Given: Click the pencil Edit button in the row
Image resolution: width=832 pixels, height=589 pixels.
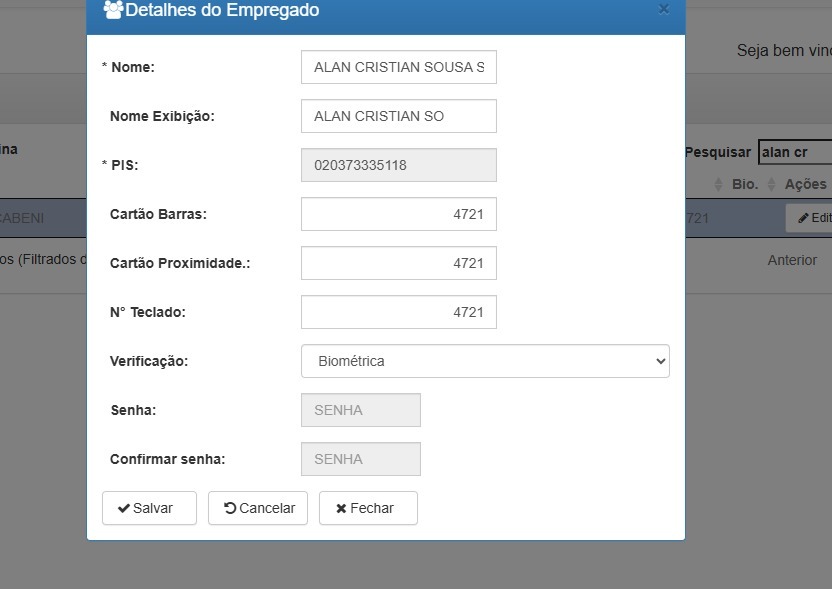Looking at the screenshot, I should pos(812,218).
